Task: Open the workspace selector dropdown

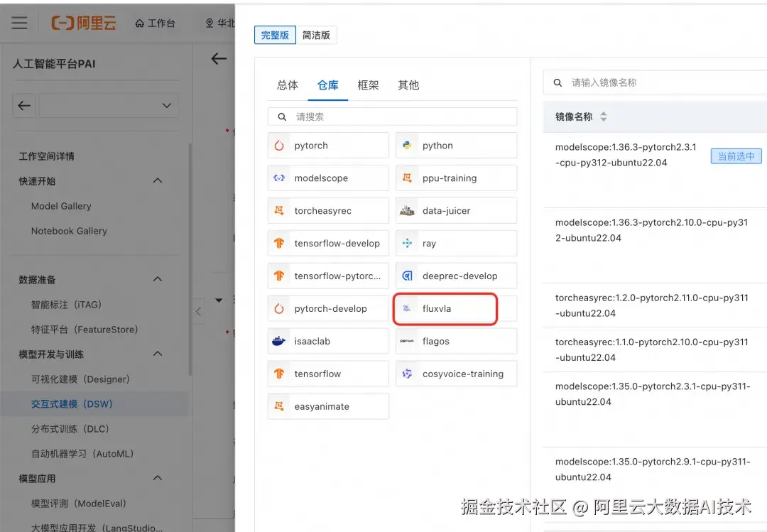Action: 109,105
